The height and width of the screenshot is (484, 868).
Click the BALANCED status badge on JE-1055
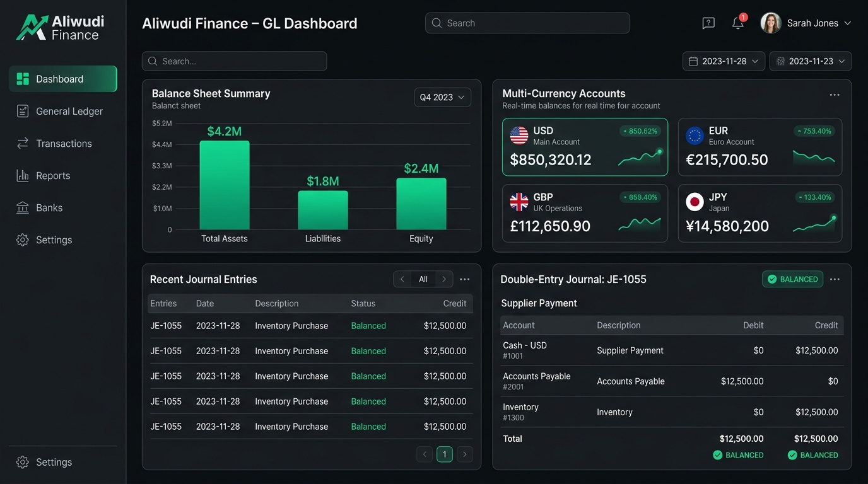tap(792, 279)
